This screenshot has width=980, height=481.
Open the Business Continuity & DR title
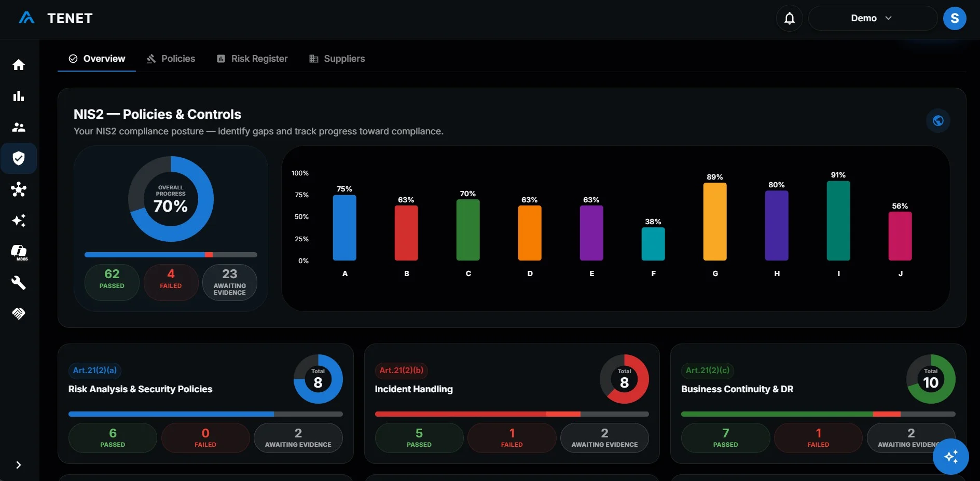737,389
